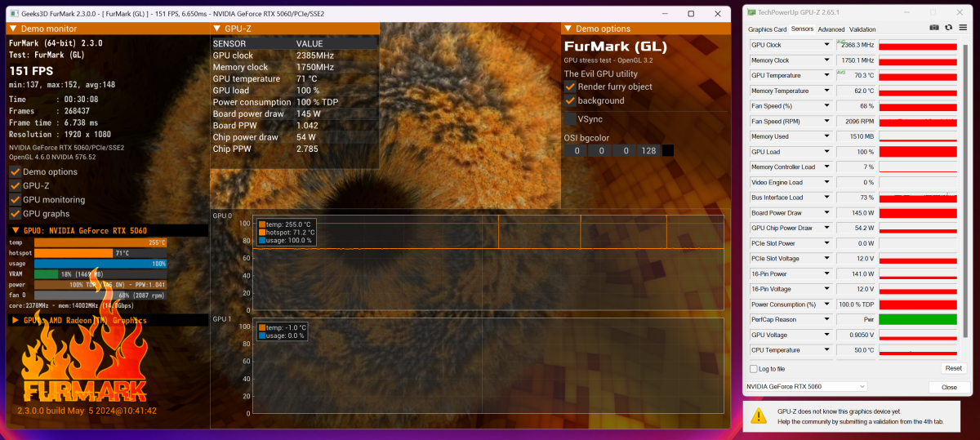The height and width of the screenshot is (440, 980).
Task: Click the GPU-Z title bar app icon
Action: click(x=752, y=12)
